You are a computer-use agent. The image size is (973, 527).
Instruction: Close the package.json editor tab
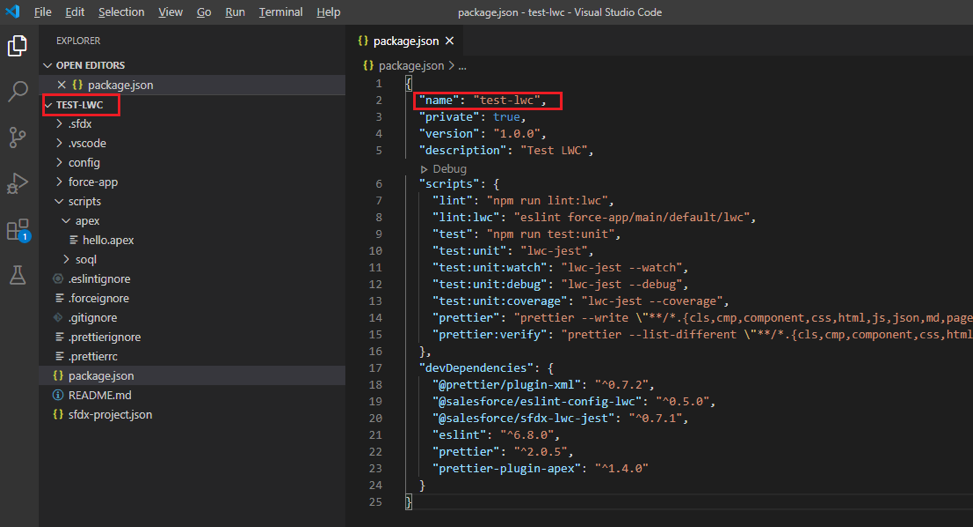pyautogui.click(x=449, y=41)
